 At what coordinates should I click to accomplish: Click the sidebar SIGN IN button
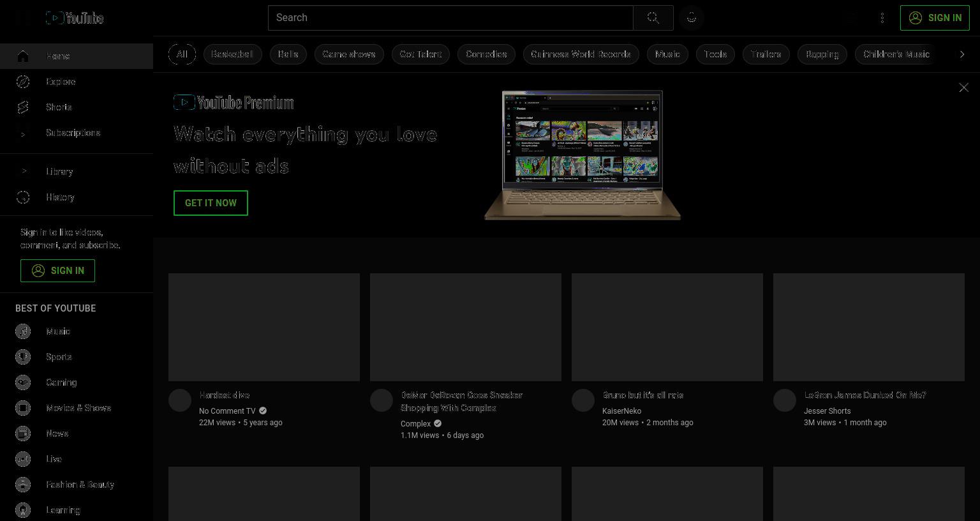pos(57,271)
